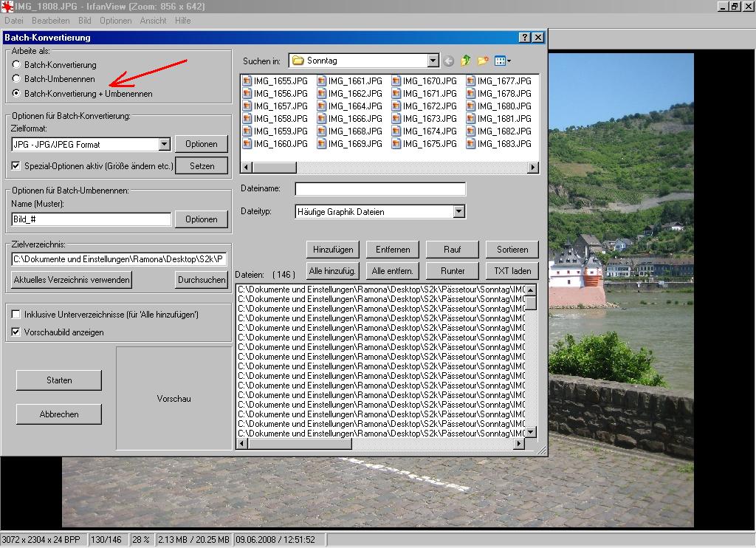Screen dimensions: 756x548
Task: Expand the Zielformat JPG dropdown
Action: pyautogui.click(x=164, y=145)
